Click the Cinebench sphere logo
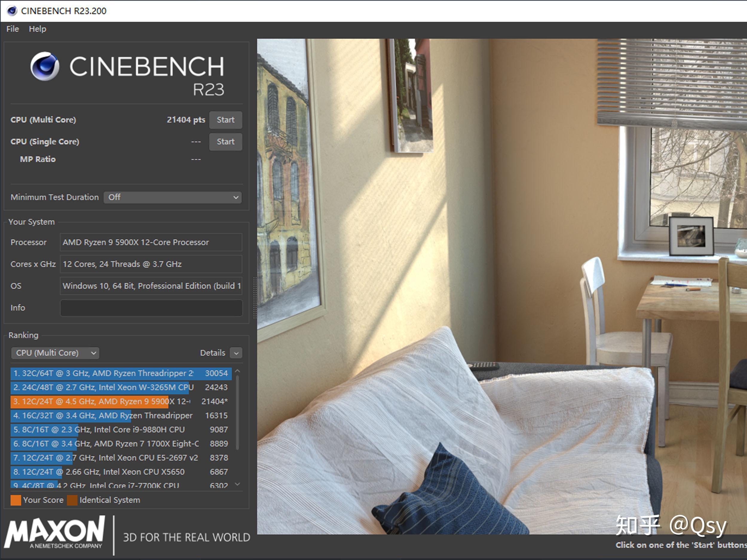The image size is (747, 560). pos(45,67)
